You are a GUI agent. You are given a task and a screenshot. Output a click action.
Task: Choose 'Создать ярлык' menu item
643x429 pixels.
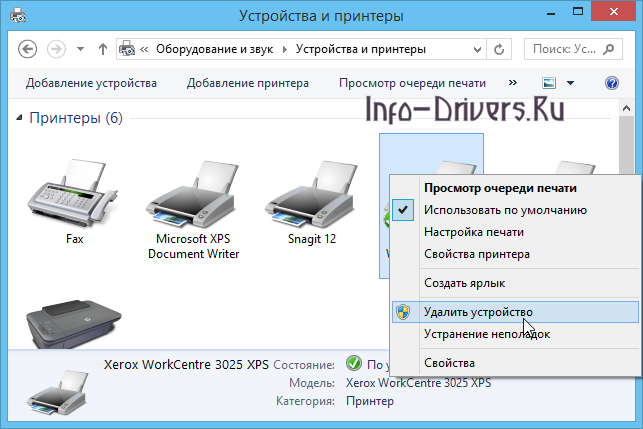[464, 283]
